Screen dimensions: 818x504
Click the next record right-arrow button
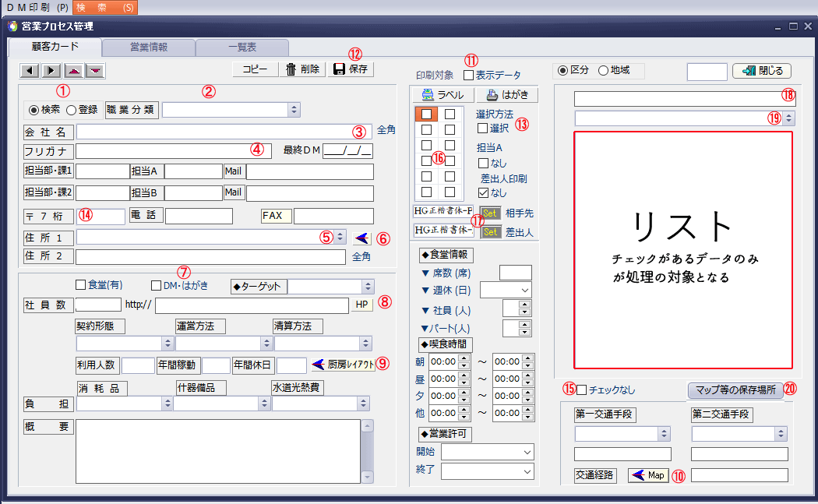[x=51, y=71]
